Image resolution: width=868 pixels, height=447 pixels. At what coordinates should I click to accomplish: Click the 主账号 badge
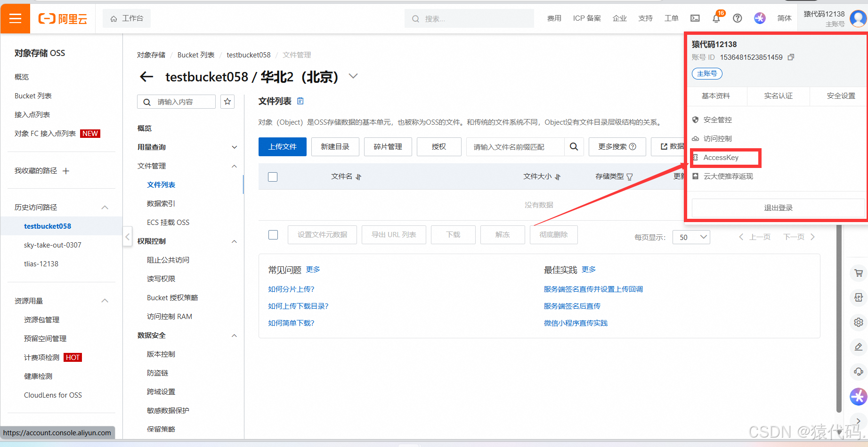[707, 73]
